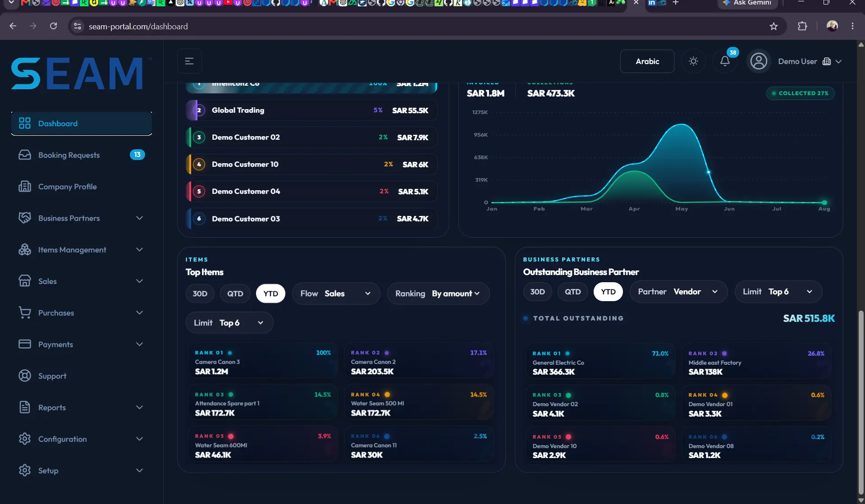Open the Flow Sales dropdown

(x=336, y=293)
